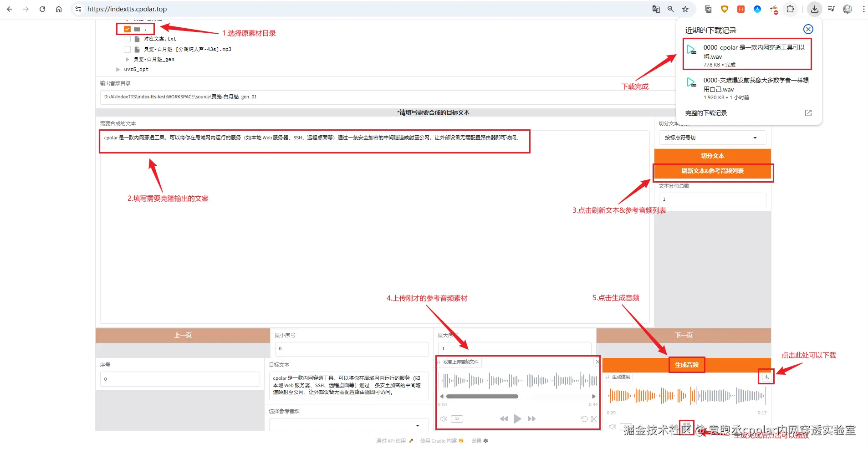Click the output audio directory path field
Screen dimensions: 868x449
387,97
